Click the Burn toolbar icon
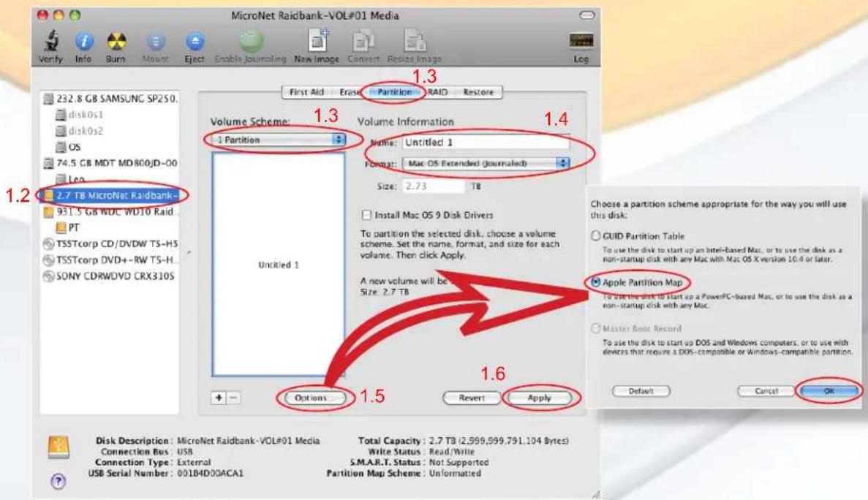The height and width of the screenshot is (500, 868). click(x=116, y=41)
